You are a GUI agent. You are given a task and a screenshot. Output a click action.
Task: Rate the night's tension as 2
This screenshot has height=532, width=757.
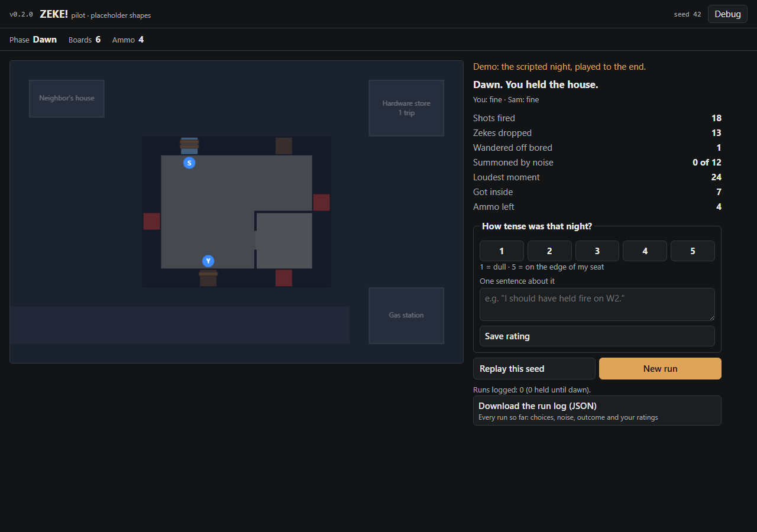coord(549,251)
